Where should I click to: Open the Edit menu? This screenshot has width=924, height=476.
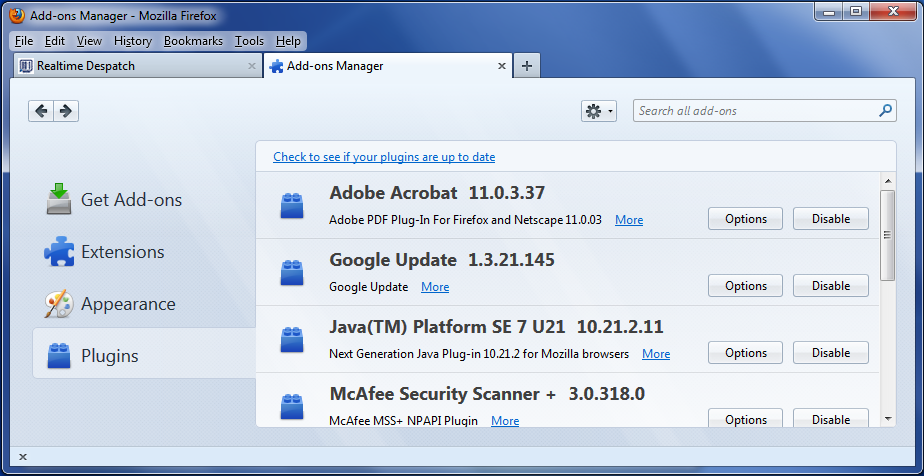pyautogui.click(x=55, y=41)
